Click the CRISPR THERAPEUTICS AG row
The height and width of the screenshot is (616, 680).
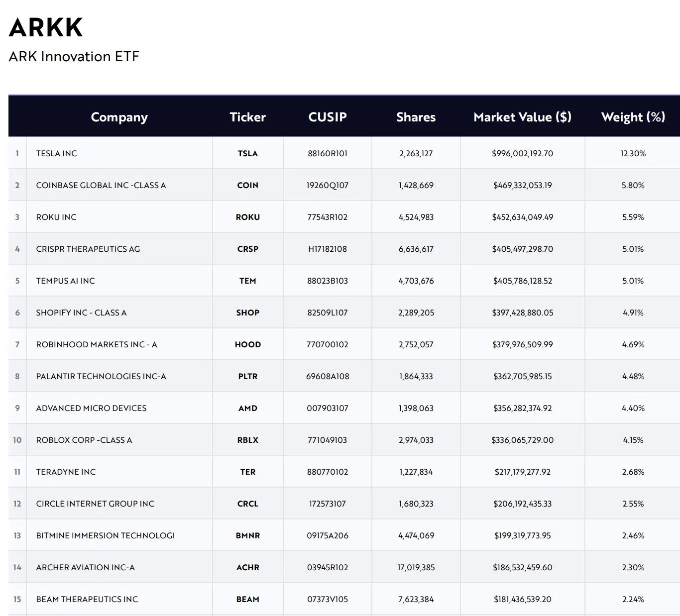pyautogui.click(x=88, y=249)
